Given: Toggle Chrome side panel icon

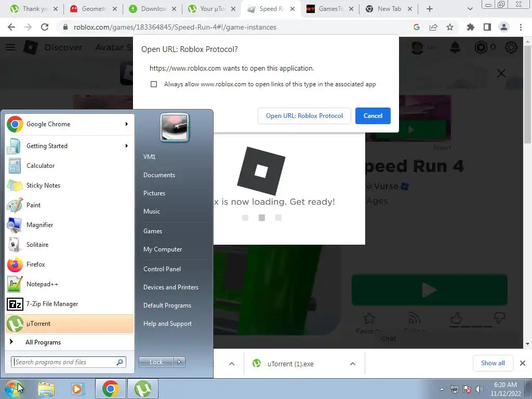Looking at the screenshot, I should click(x=487, y=27).
